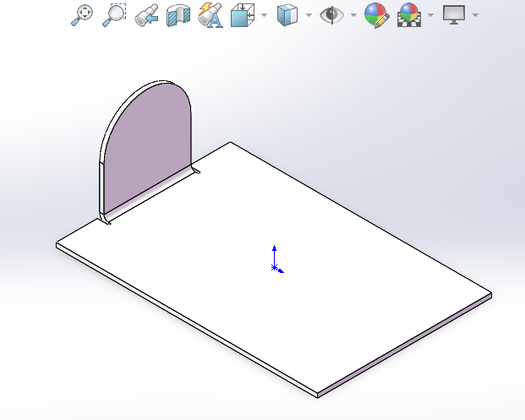Click the Previous View icon
Screen dimensions: 525x420
pyautogui.click(x=146, y=15)
